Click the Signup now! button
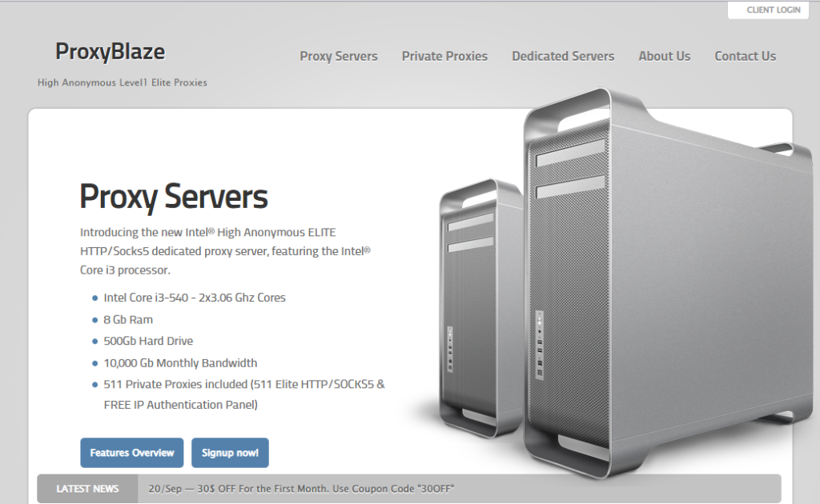This screenshot has height=504, width=820. coord(230,453)
